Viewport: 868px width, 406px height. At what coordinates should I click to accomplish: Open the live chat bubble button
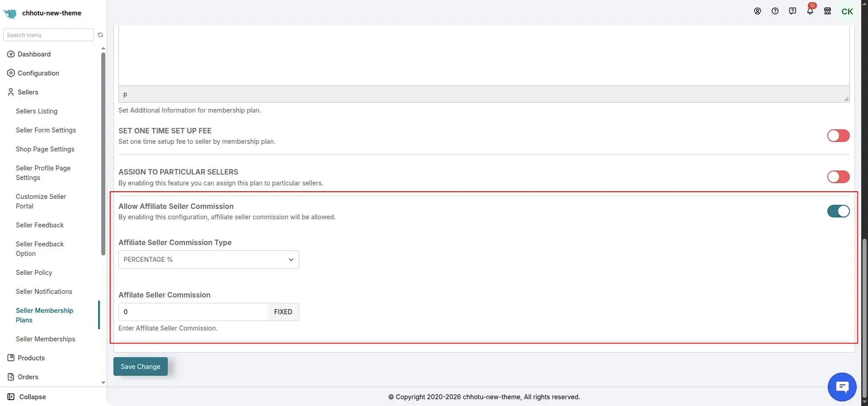842,387
